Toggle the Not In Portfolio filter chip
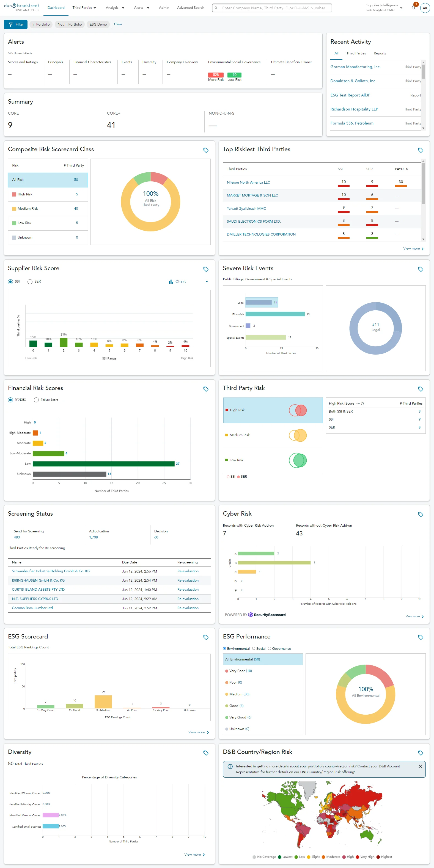The image size is (434, 868). point(70,24)
